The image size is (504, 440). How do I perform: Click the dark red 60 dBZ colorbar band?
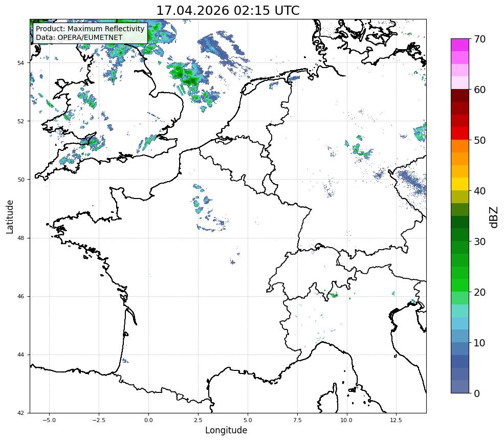pyautogui.click(x=459, y=96)
